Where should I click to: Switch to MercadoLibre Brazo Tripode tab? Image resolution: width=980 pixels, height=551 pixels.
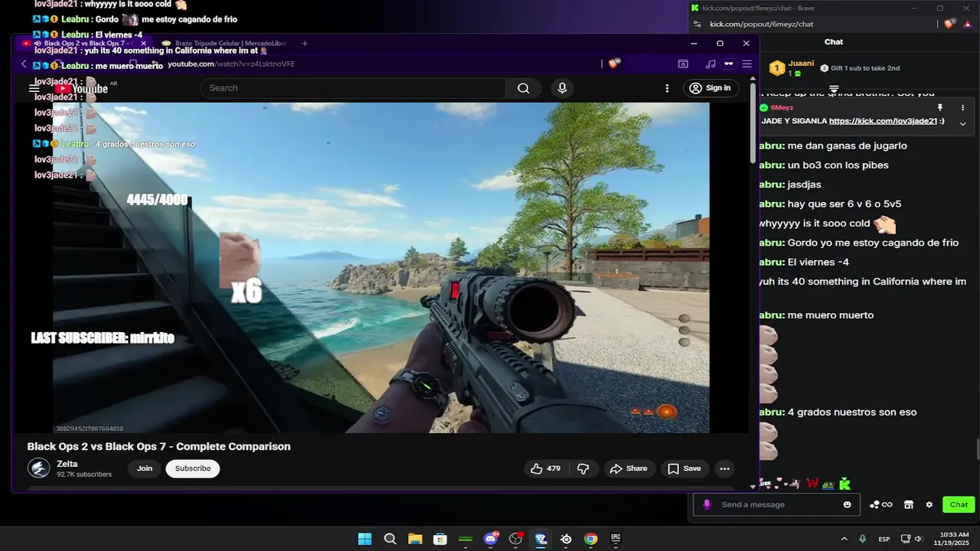[222, 44]
